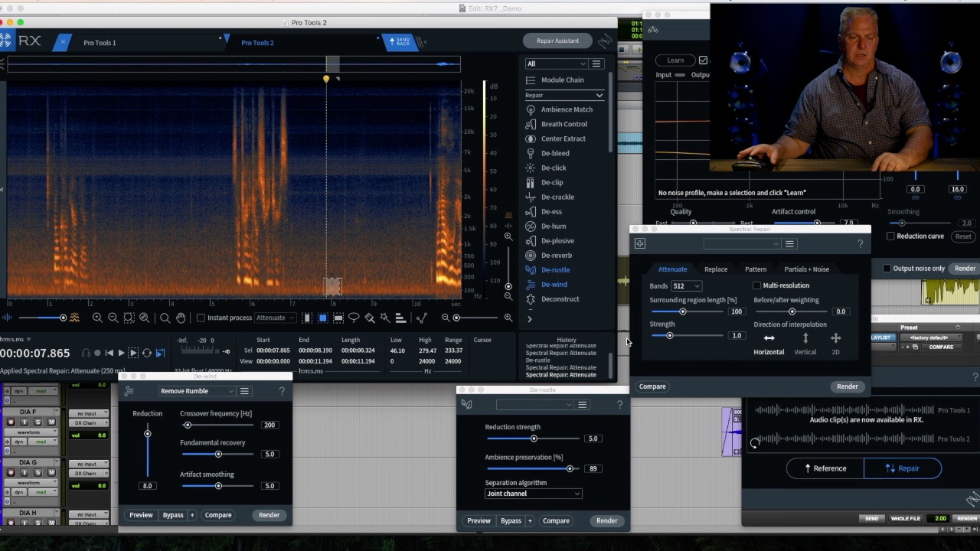
Task: Select the Replace tab in Spectral Repair
Action: 716,269
